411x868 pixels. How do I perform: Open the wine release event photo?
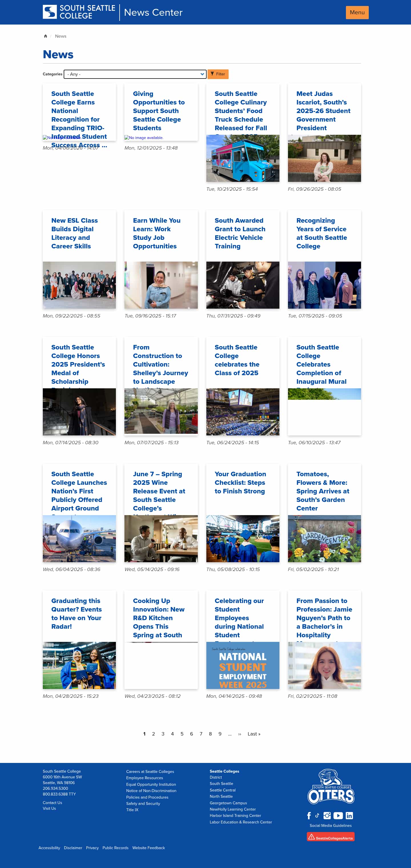(x=161, y=539)
